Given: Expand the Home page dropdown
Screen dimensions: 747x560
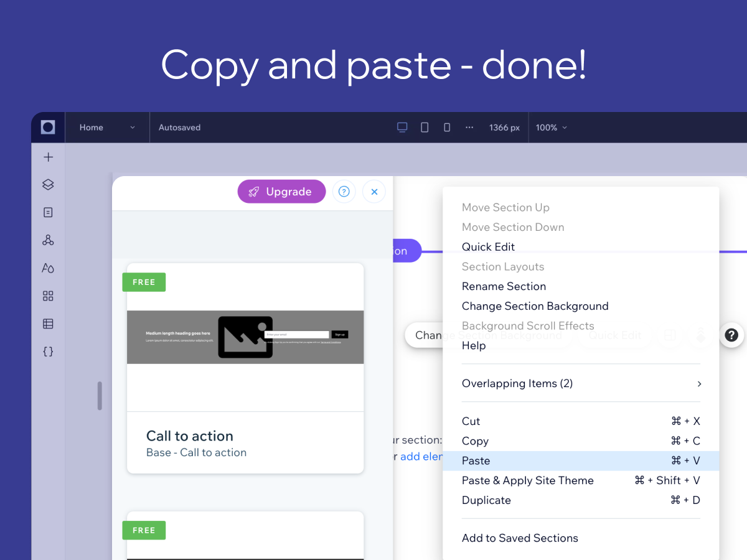Looking at the screenshot, I should [107, 128].
